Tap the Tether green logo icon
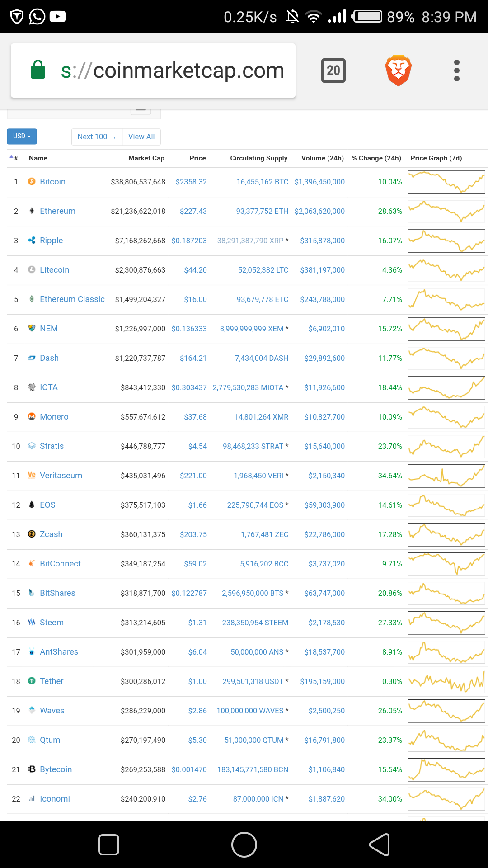Image resolution: width=488 pixels, height=868 pixels. tap(32, 681)
